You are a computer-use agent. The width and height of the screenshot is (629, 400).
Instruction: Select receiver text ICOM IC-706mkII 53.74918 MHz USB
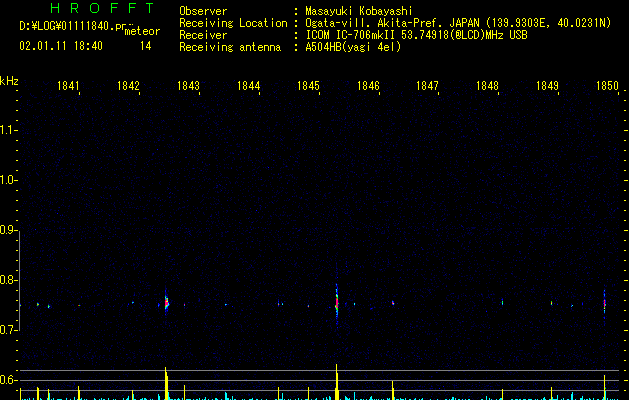click(x=416, y=35)
